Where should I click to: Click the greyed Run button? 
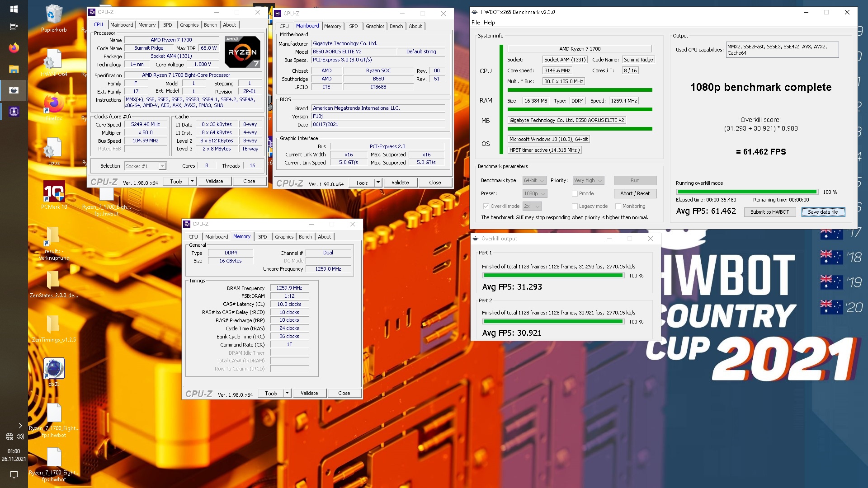(x=635, y=180)
